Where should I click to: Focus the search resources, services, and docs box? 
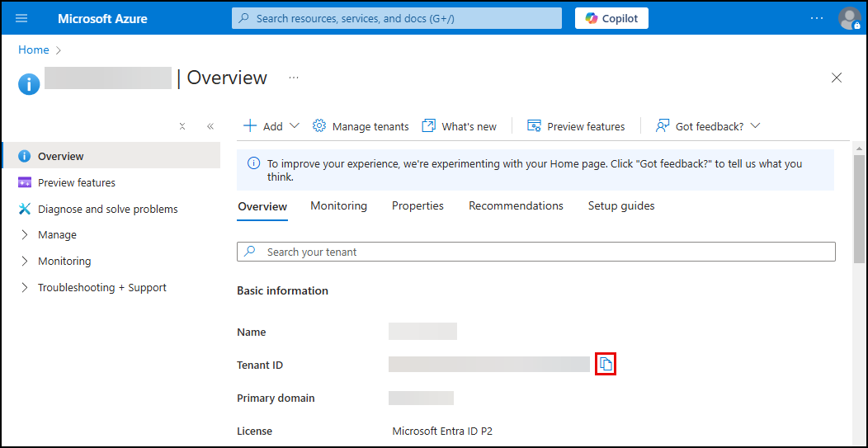[x=396, y=18]
